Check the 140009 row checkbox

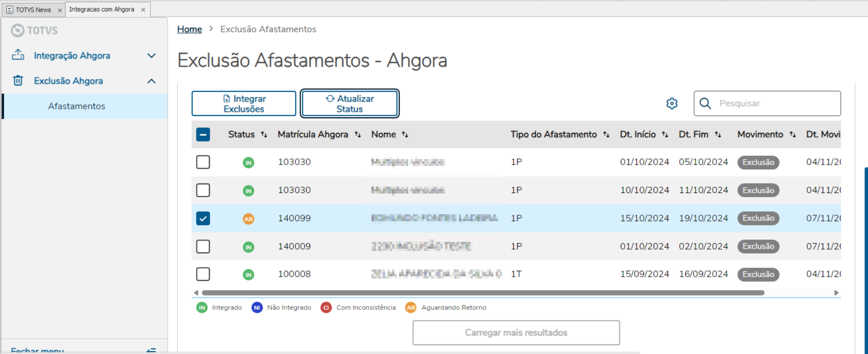[x=203, y=246]
